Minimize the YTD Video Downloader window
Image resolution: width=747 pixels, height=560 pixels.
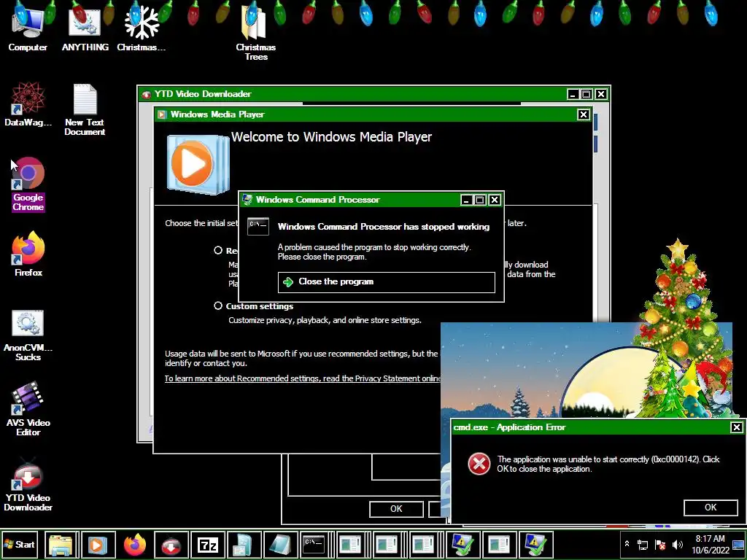click(573, 94)
